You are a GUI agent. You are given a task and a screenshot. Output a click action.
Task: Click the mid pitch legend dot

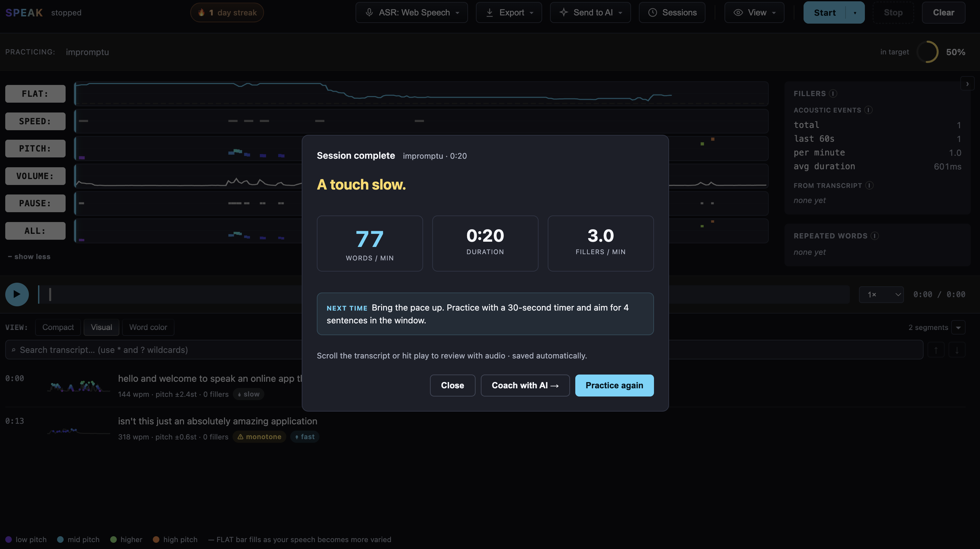pyautogui.click(x=60, y=539)
